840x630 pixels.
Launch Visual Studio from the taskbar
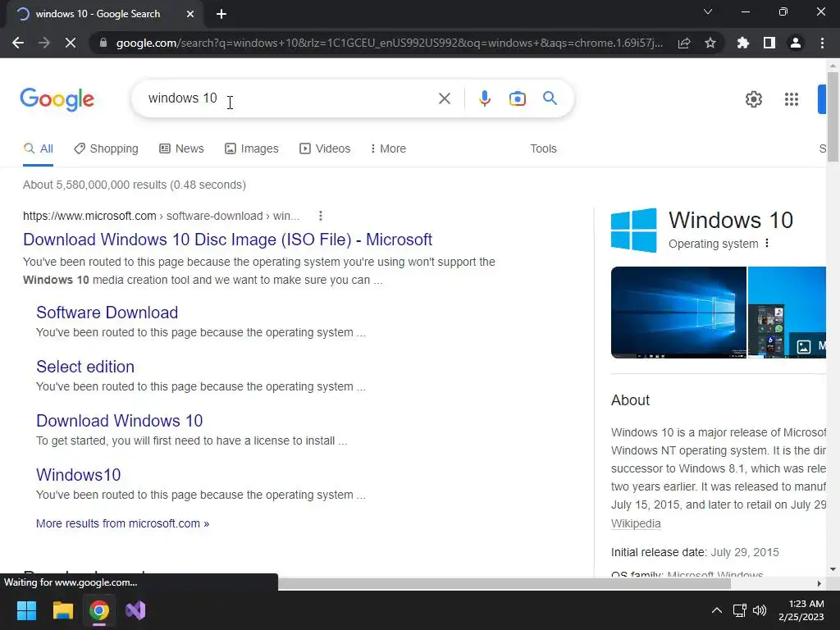click(x=135, y=610)
